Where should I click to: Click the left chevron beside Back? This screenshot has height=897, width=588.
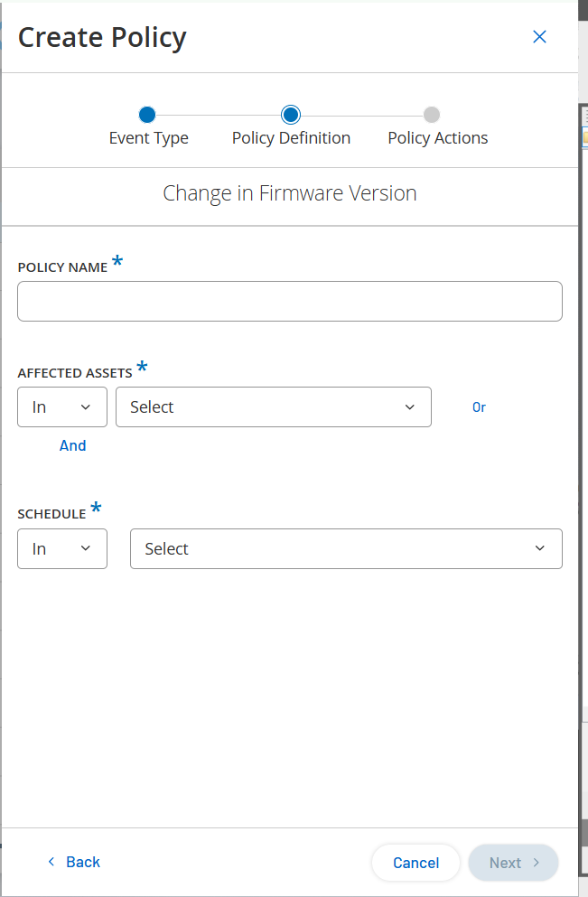pos(51,862)
